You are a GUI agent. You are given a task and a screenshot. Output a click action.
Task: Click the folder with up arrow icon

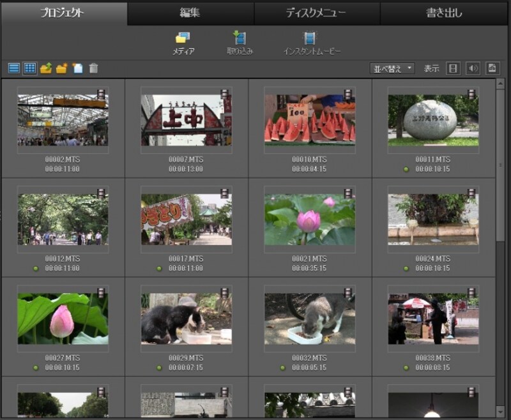pos(46,68)
